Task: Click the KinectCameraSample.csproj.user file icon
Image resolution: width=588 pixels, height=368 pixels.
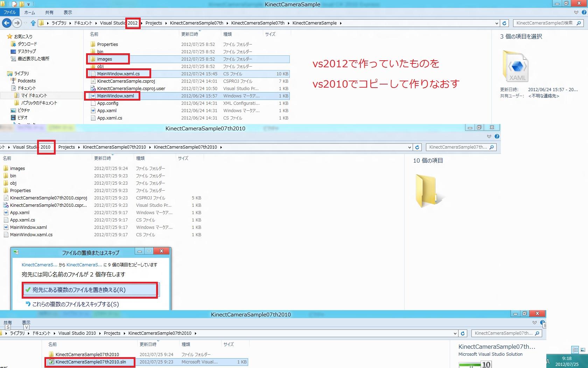Action: (93, 88)
